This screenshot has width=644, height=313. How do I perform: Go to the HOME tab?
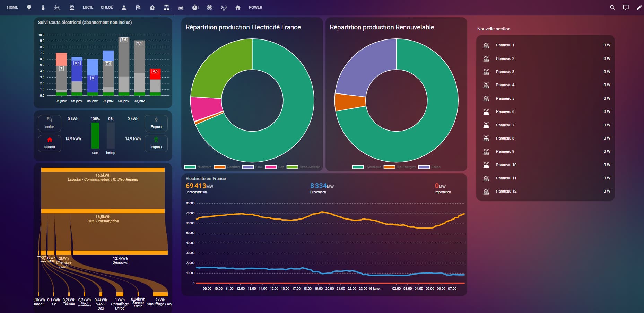coord(12,7)
